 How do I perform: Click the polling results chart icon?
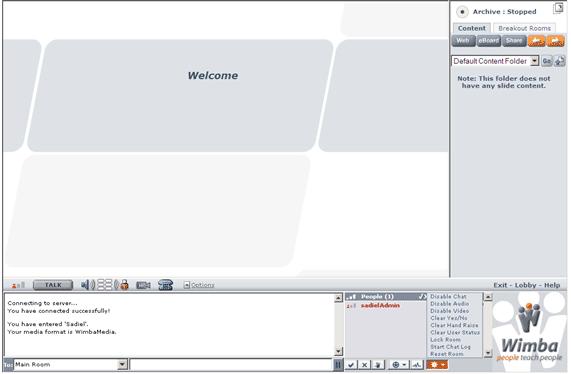[417, 365]
